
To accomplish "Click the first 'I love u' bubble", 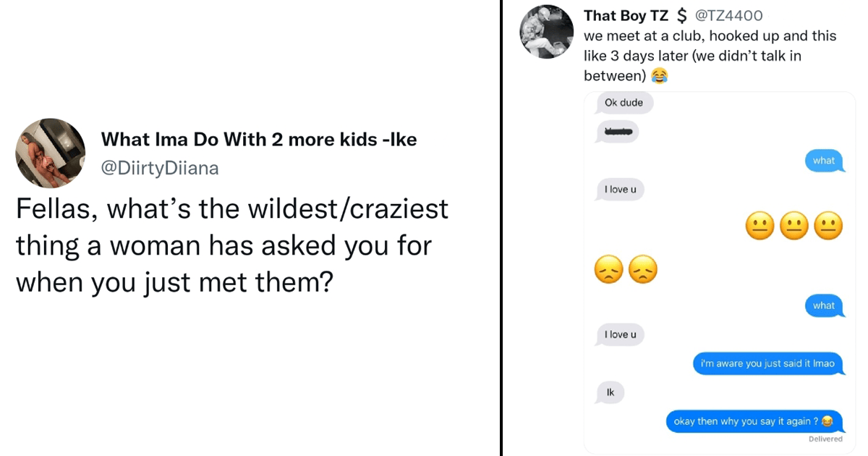I will (619, 190).
